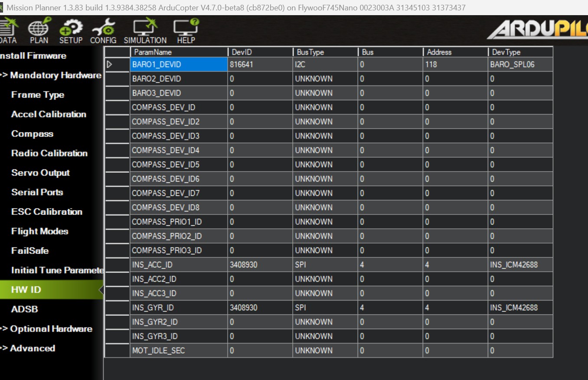The image size is (588, 380).
Task: Select the BARO3_DEVID parameter cell
Action: click(179, 93)
